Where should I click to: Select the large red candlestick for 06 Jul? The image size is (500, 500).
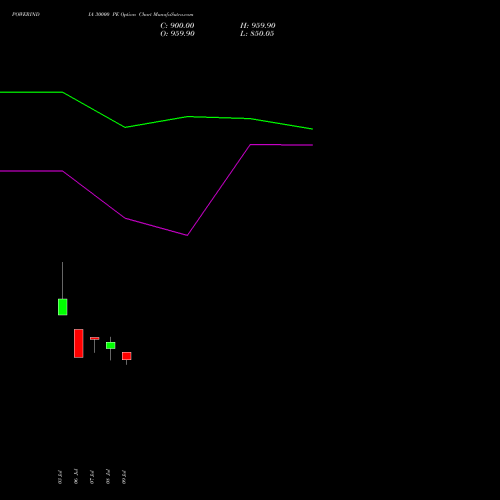pos(78,343)
